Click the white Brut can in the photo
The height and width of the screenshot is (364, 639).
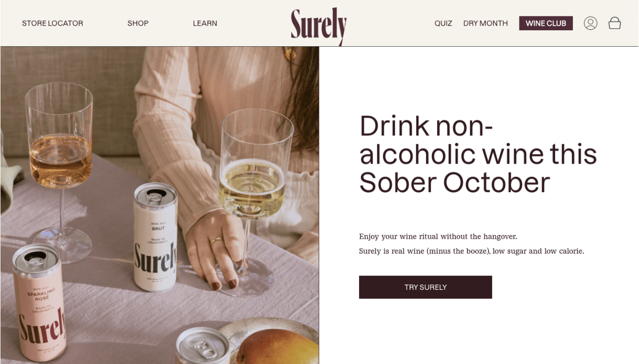coord(156,237)
